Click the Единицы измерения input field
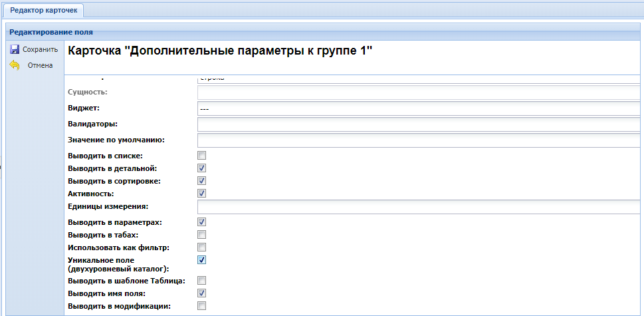The height and width of the screenshot is (316, 644). (x=419, y=207)
